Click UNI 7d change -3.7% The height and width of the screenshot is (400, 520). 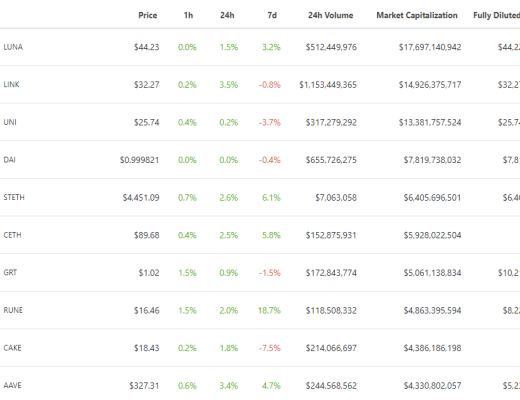(x=270, y=122)
